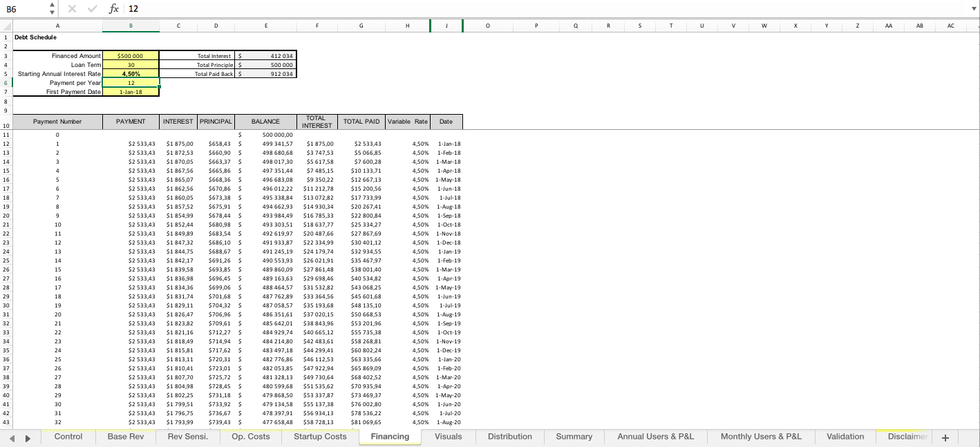
Task: Select column A header
Action: point(57,26)
